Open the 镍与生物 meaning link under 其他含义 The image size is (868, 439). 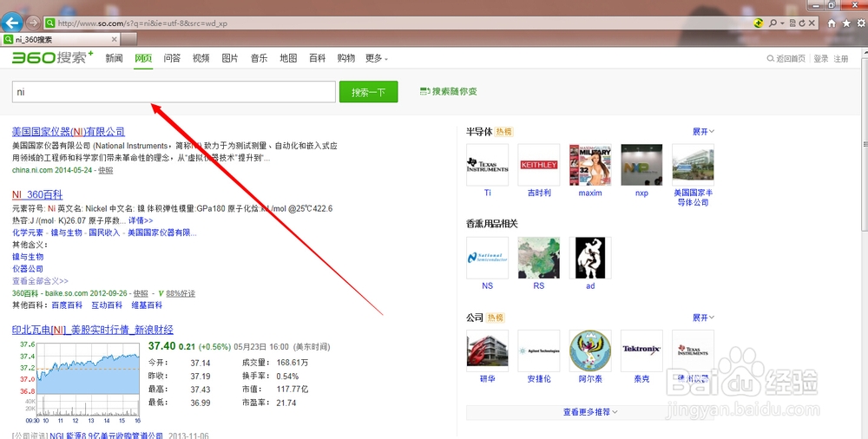point(28,257)
